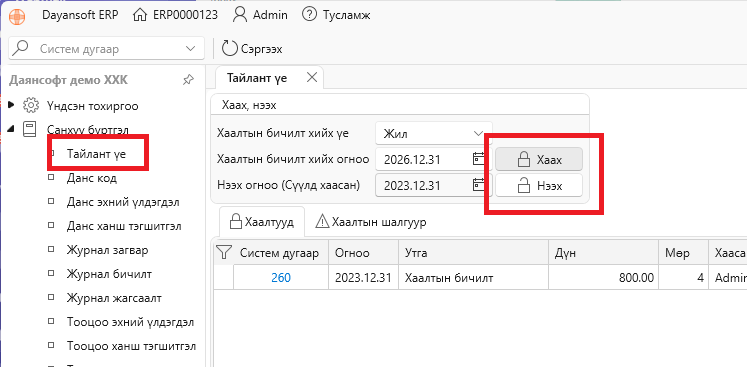Viewport: 747px width, 367px height.
Task: Open Тайлант үе in the tree
Action: [x=96, y=154]
